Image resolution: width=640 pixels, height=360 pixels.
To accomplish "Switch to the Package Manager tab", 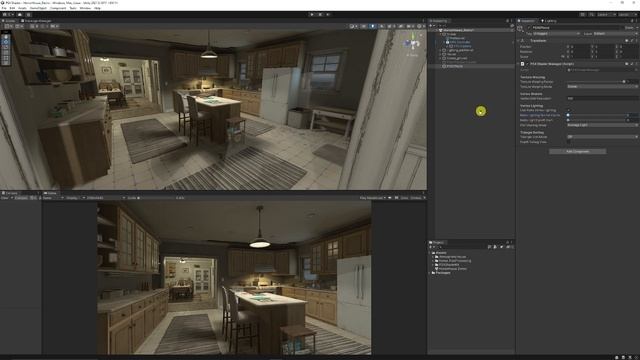I will [37, 21].
